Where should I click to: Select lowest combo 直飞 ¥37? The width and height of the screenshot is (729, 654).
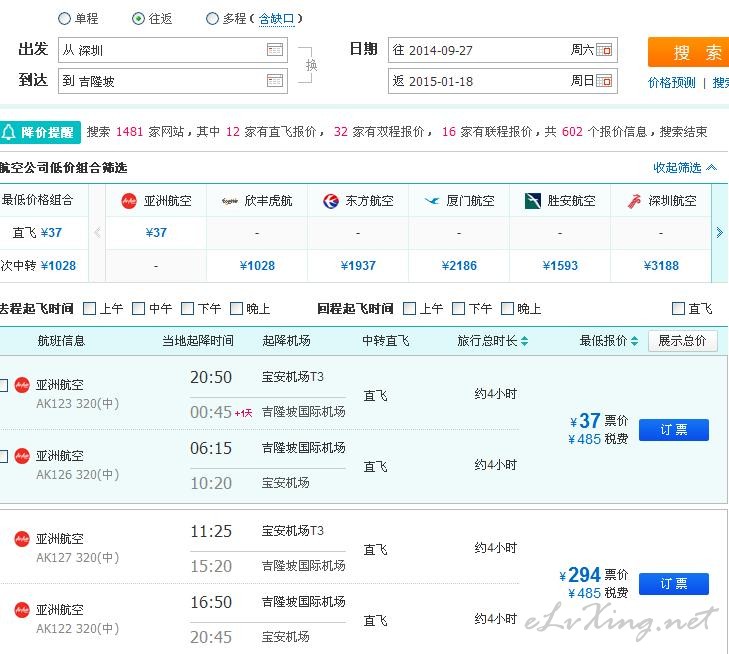click(x=37, y=232)
